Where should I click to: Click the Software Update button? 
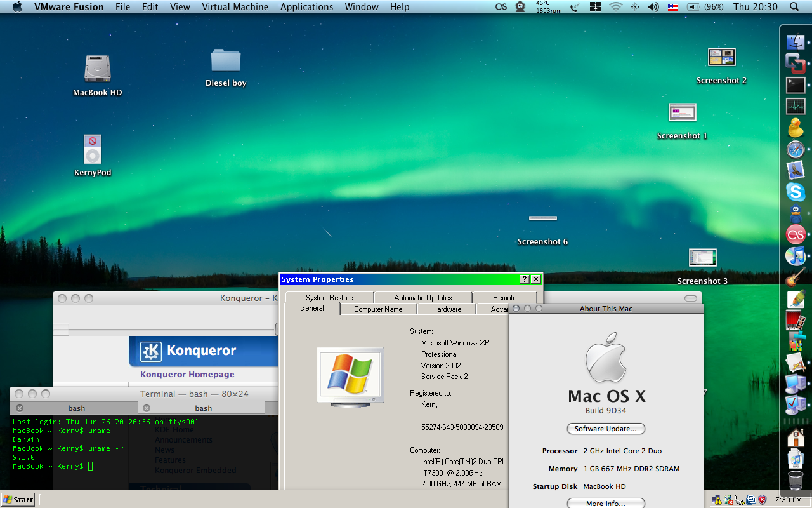tap(606, 429)
